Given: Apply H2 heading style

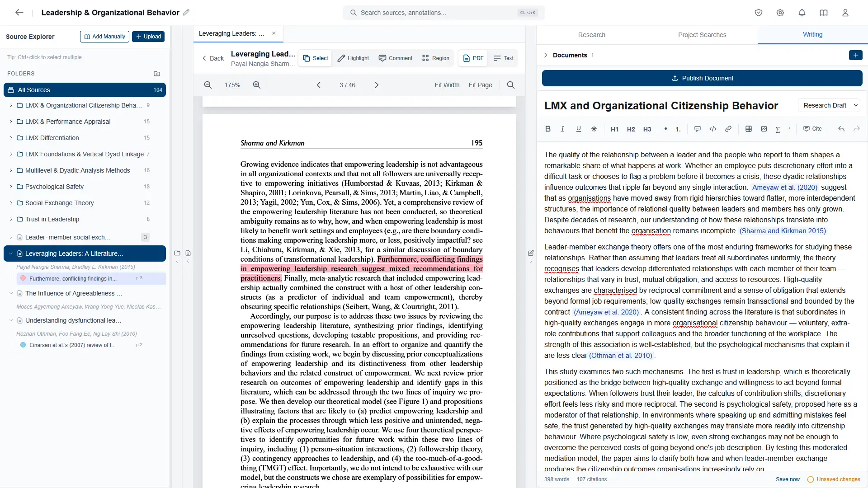Looking at the screenshot, I should coord(631,129).
